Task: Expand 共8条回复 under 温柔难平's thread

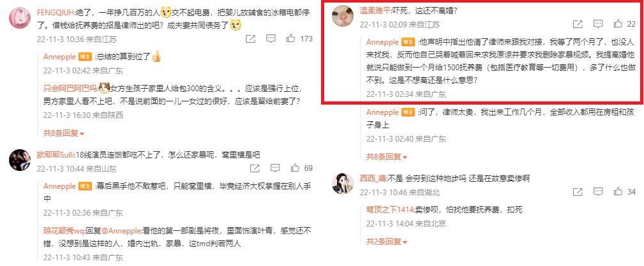Action: (x=387, y=156)
